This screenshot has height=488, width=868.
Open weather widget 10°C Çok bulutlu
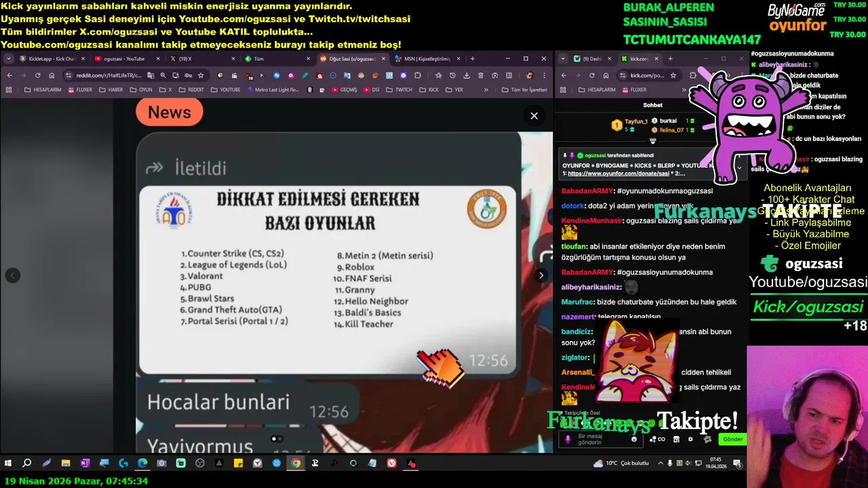(x=620, y=464)
